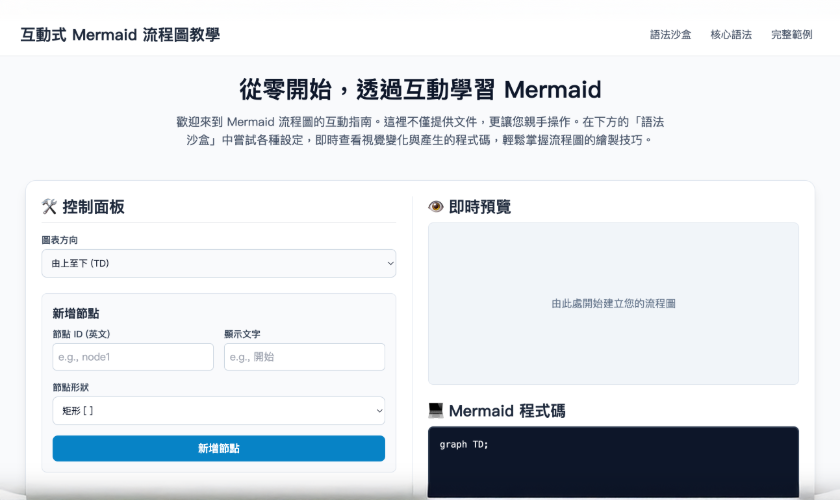Focus the 節點 ID (英文) input field

pyautogui.click(x=133, y=357)
